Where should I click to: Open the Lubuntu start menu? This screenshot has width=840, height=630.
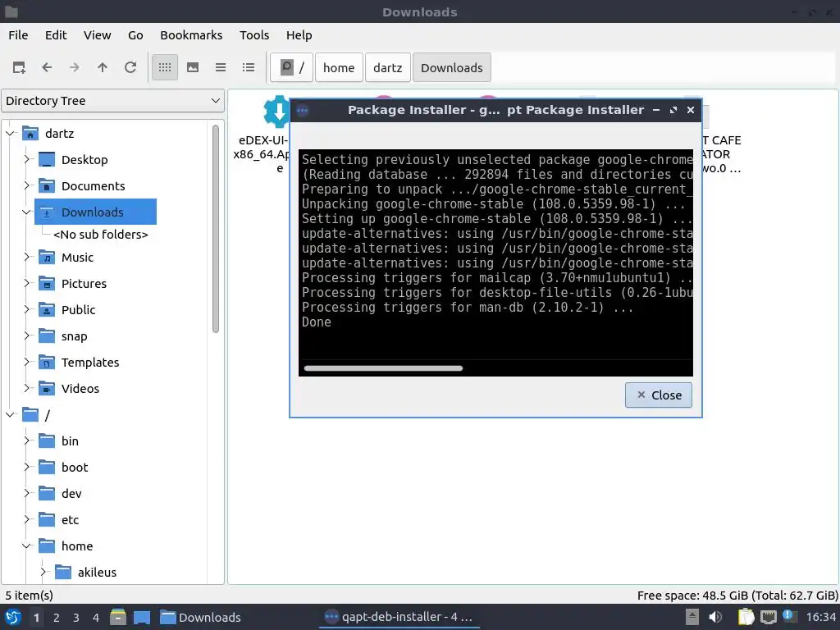pyautogui.click(x=13, y=617)
